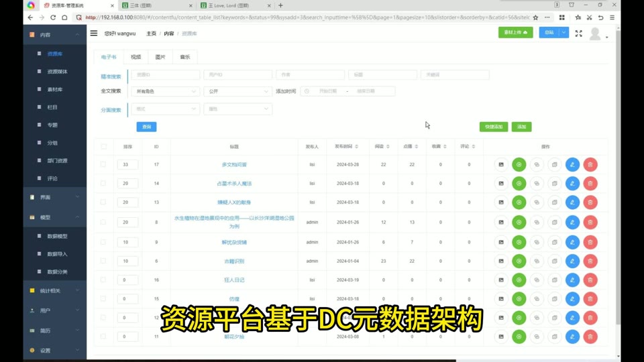The width and height of the screenshot is (644, 362).
Task: Switch to the 图片 tab
Action: (x=160, y=57)
